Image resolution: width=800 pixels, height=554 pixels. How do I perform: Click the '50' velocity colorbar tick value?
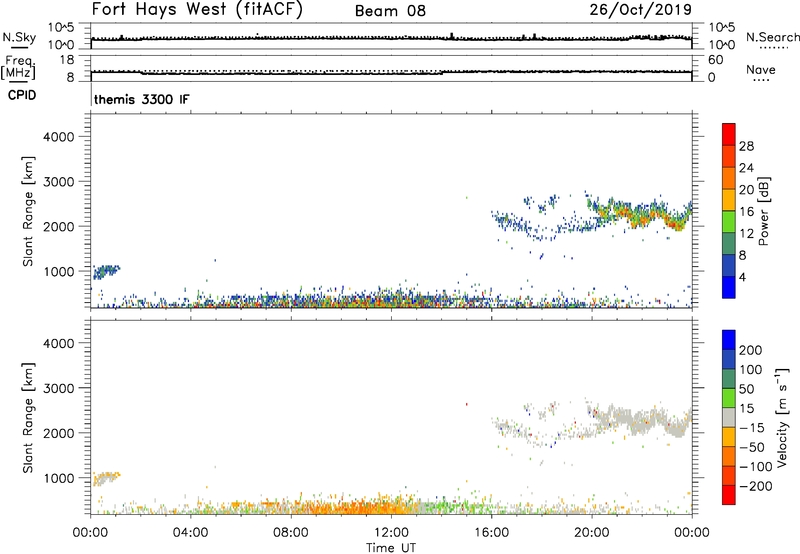pos(746,389)
